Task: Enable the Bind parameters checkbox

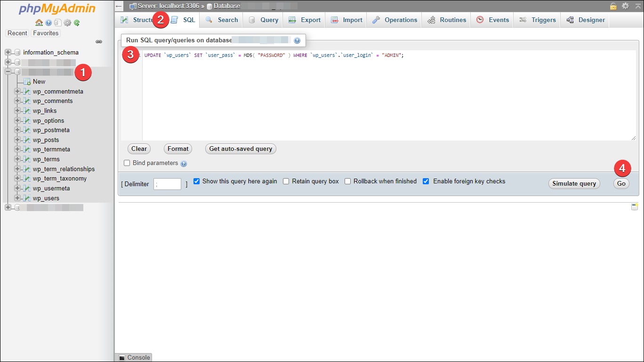Action: coord(127,163)
